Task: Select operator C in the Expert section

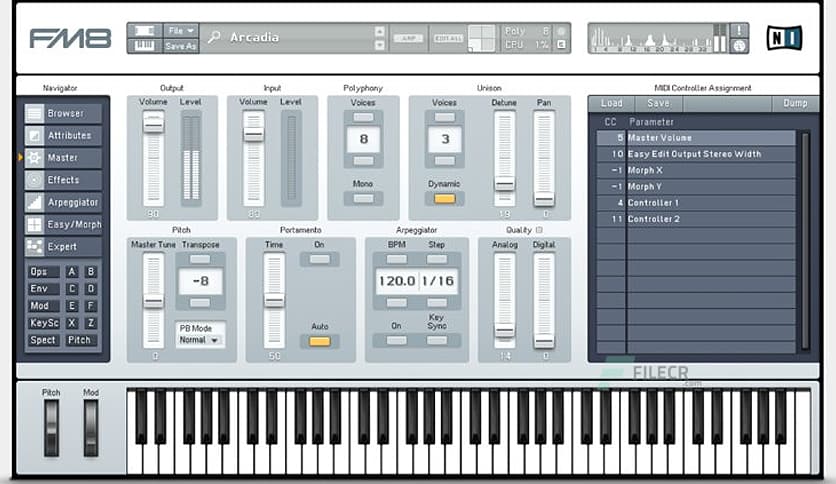Action: coord(72,289)
